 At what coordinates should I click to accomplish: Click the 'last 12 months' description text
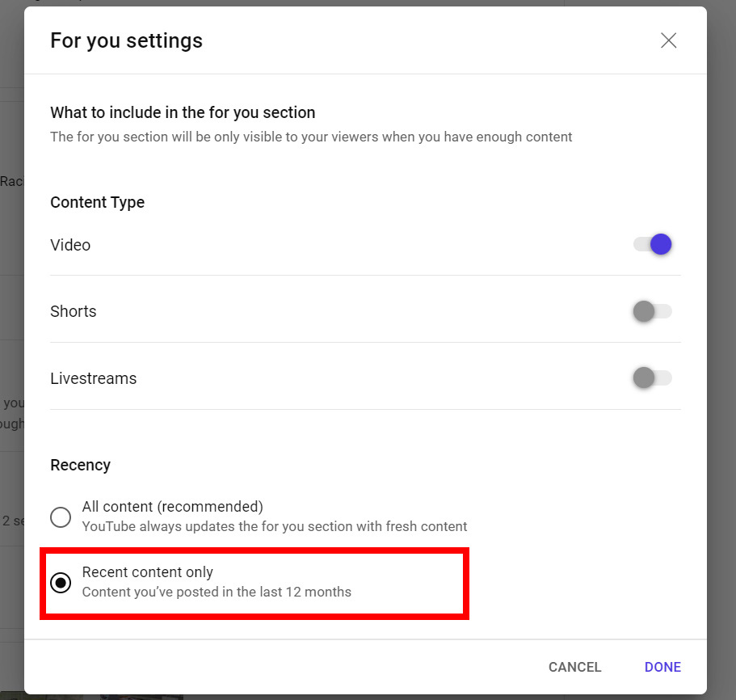pyautogui.click(x=307, y=592)
